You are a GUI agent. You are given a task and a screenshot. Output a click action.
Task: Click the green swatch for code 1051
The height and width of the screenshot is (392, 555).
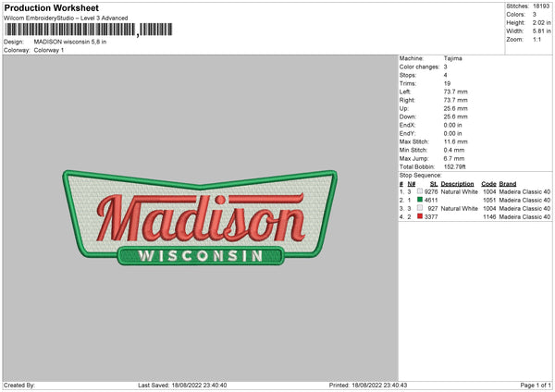[x=420, y=200]
